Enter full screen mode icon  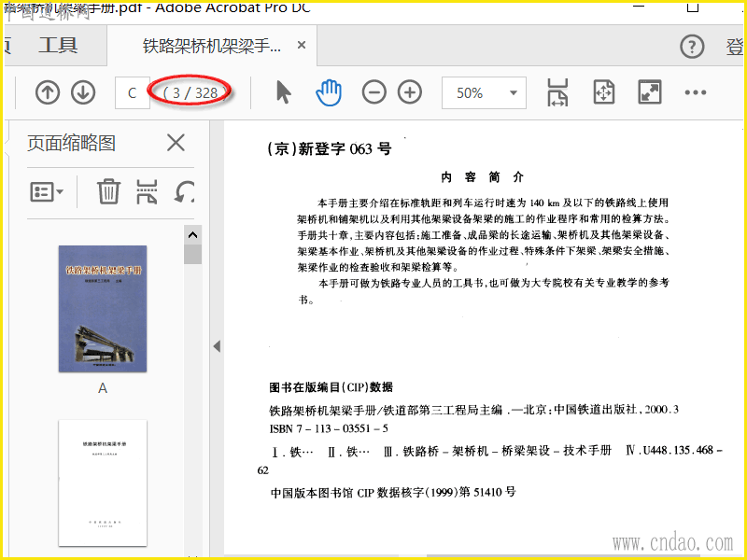pyautogui.click(x=650, y=92)
